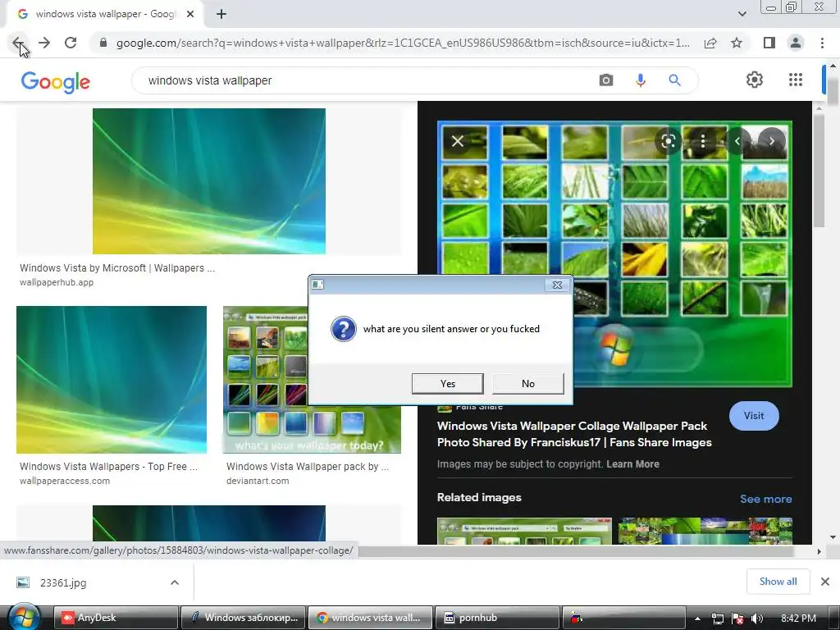Close the downloads bar
Image resolution: width=840 pixels, height=630 pixels.
[825, 582]
